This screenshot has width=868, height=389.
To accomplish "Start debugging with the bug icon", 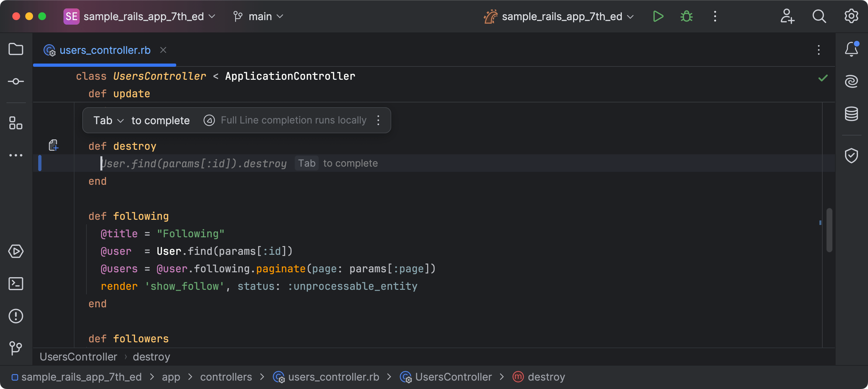I will tap(686, 16).
